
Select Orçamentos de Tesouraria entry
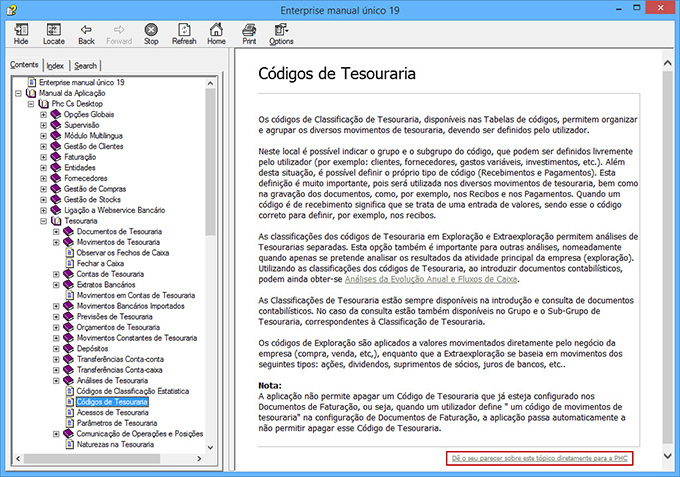click(118, 327)
